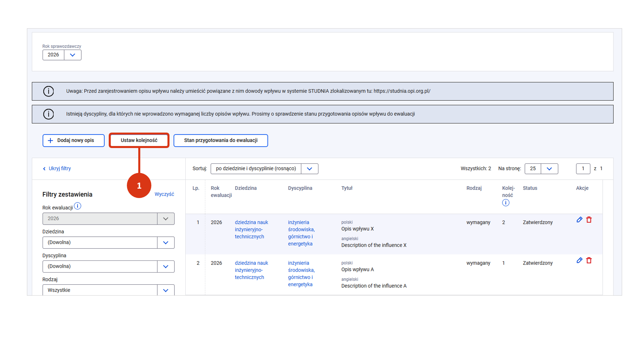The width and height of the screenshot is (644, 337).
Task: Click the edit pencil icon for Opis wpływu X
Action: click(579, 220)
